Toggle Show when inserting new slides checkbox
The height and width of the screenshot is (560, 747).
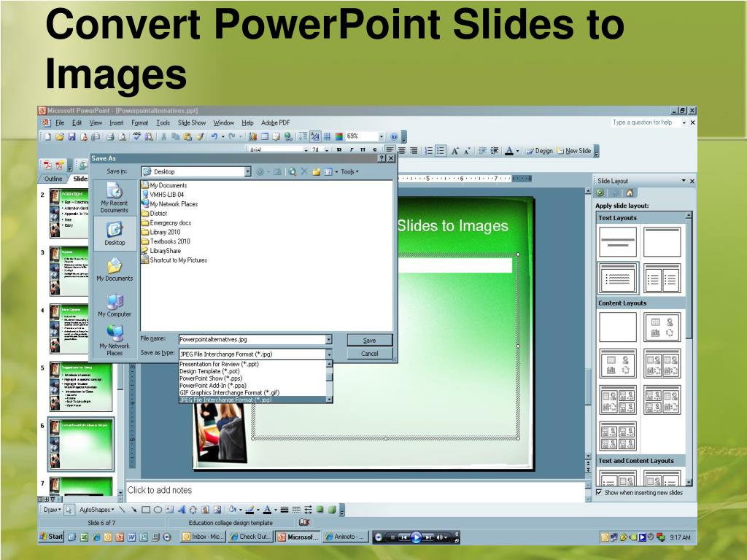click(x=600, y=492)
